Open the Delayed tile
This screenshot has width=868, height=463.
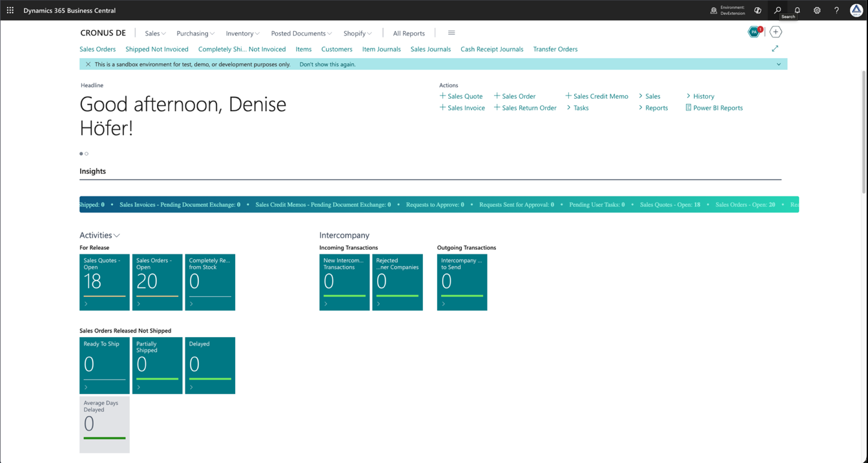pos(210,365)
